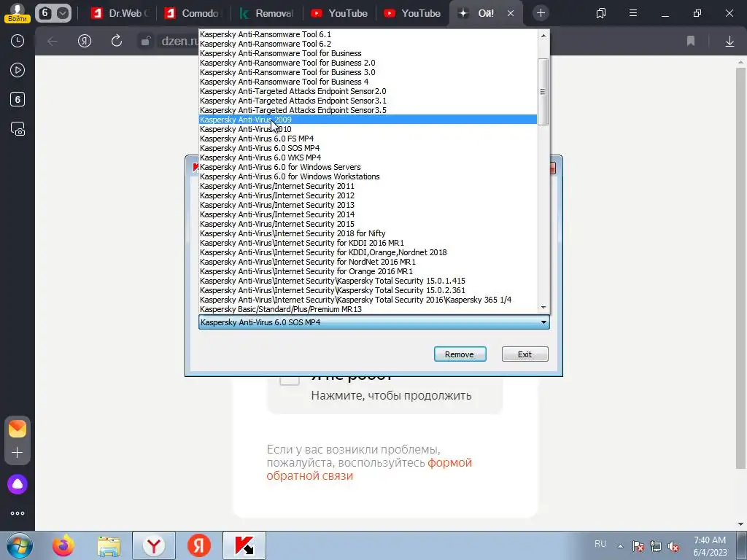The height and width of the screenshot is (560, 747).
Task: Switch to the second YouTube tab
Action: click(x=413, y=13)
